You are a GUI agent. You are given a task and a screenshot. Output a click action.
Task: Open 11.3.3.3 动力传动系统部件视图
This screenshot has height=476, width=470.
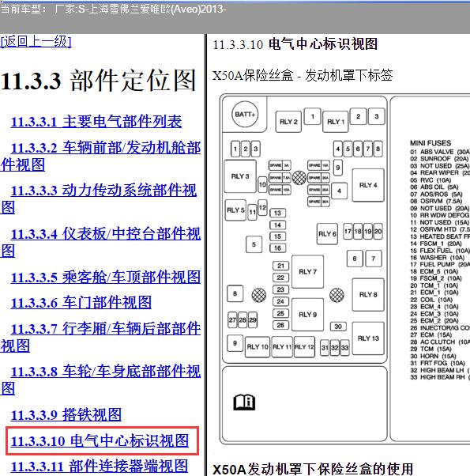pos(99,198)
